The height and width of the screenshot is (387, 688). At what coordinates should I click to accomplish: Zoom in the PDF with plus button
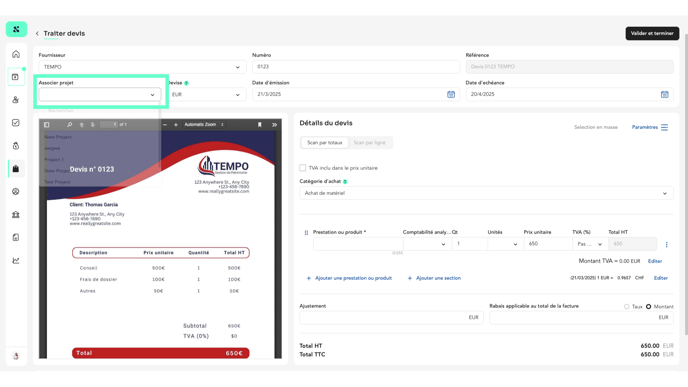pos(176,125)
